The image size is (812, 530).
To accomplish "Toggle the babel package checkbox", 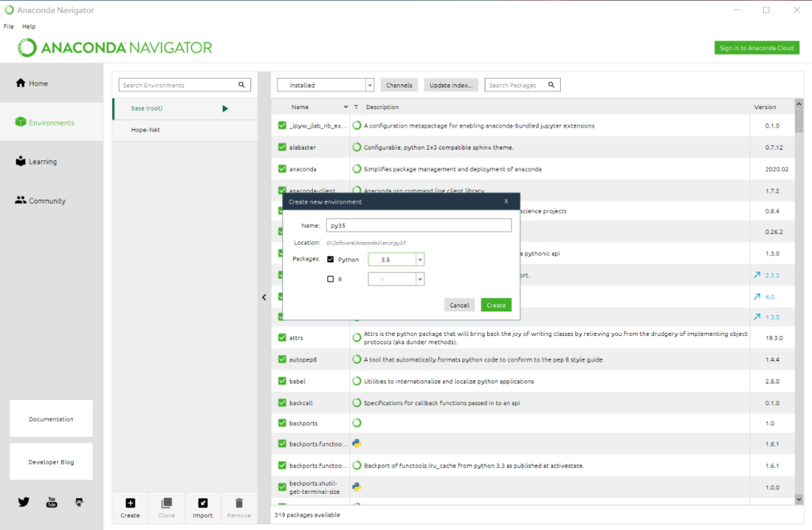I will coord(282,381).
